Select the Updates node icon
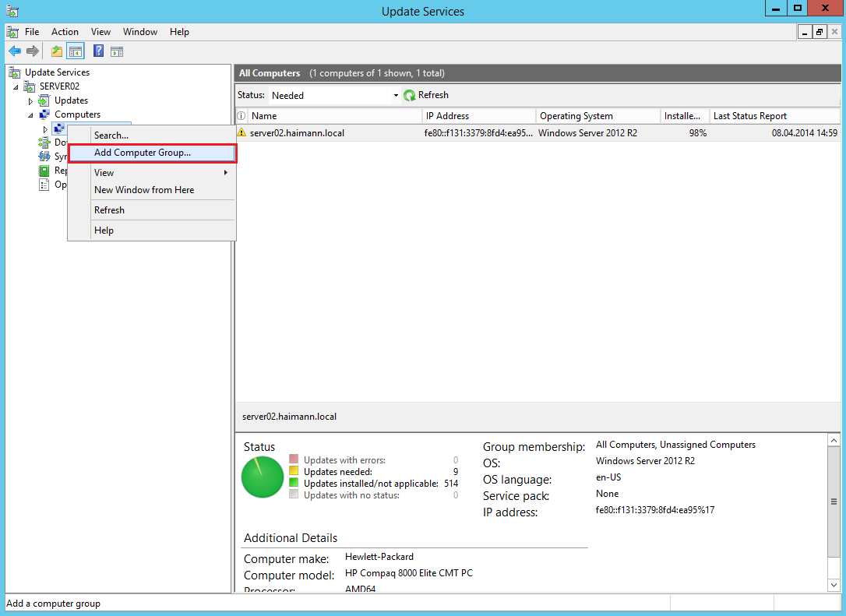846x616 pixels. click(x=44, y=100)
